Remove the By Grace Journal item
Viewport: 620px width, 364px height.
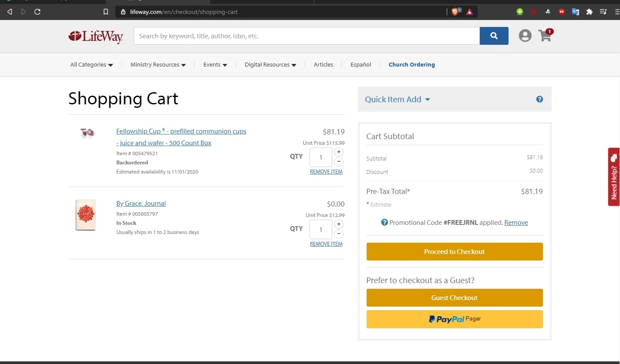click(326, 244)
